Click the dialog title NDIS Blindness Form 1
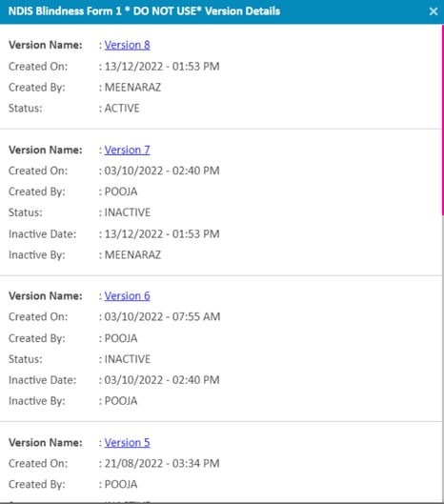444x504 pixels. coord(65,11)
